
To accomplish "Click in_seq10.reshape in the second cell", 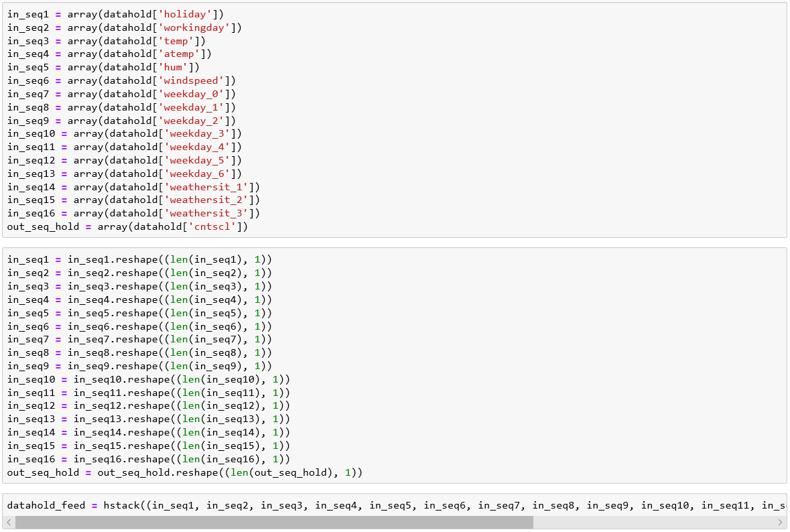I will (122, 379).
